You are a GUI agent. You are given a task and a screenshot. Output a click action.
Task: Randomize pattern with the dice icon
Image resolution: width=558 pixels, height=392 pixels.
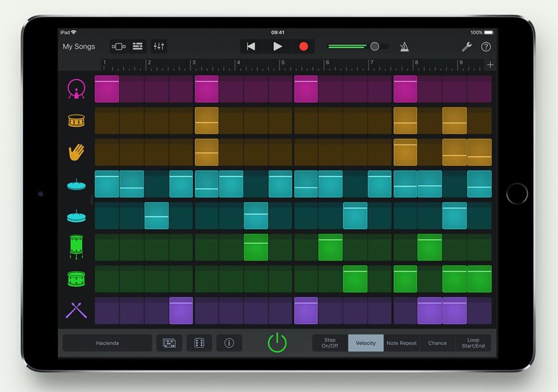pos(199,343)
